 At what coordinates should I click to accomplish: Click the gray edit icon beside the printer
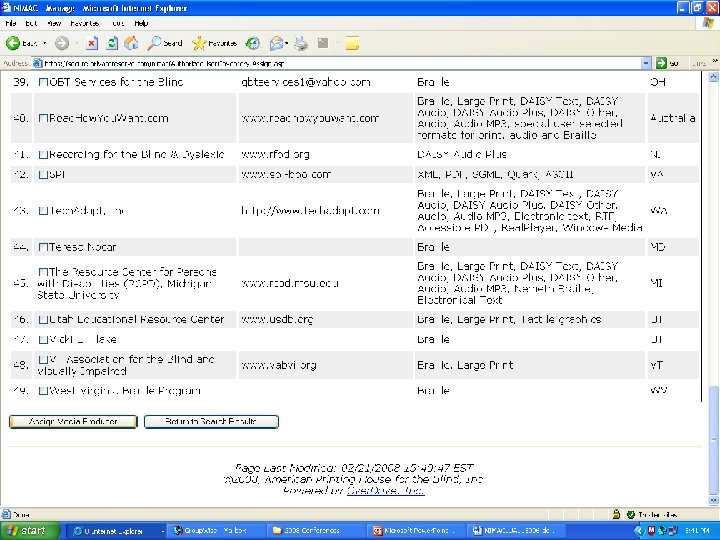323,43
